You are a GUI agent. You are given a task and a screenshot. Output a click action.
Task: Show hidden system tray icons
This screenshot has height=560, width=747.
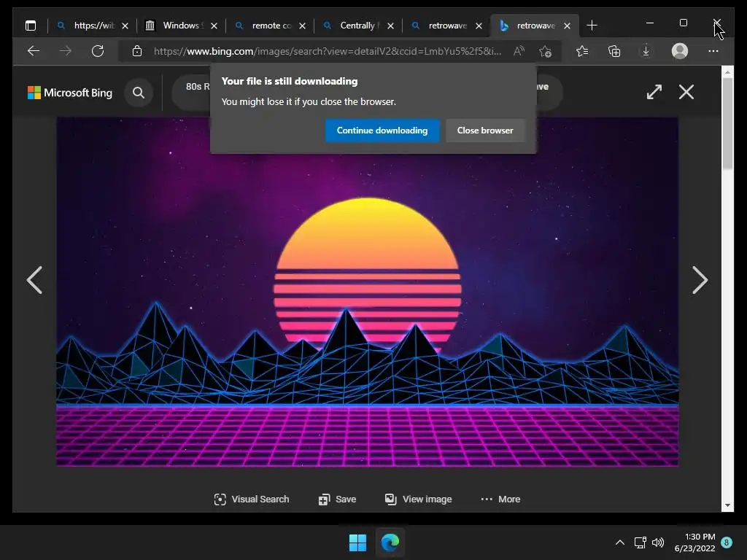point(620,542)
